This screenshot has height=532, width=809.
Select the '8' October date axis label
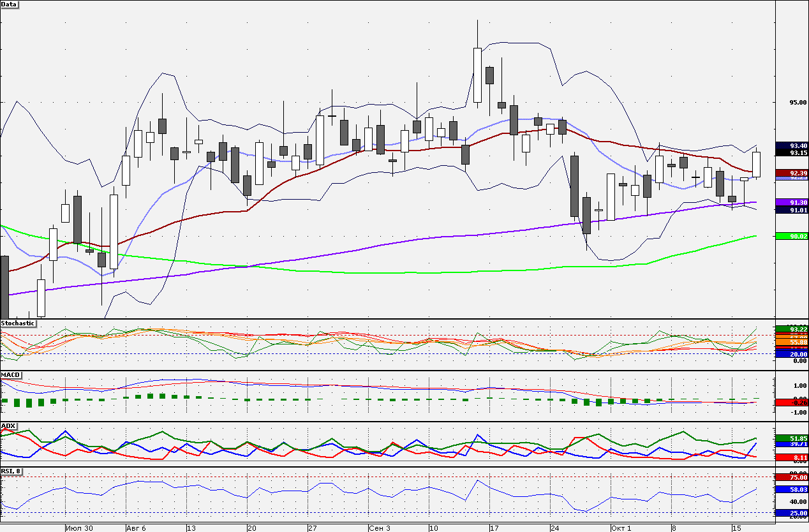click(x=674, y=528)
